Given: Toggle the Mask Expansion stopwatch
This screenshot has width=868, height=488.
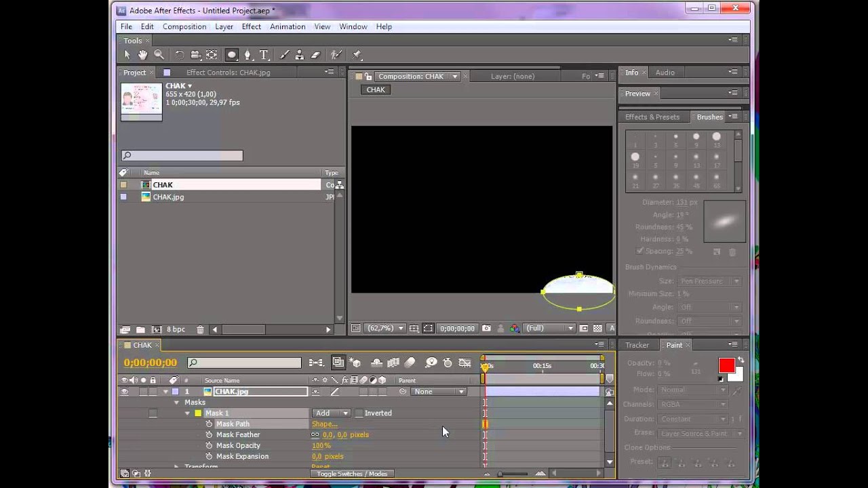Looking at the screenshot, I should (x=209, y=457).
